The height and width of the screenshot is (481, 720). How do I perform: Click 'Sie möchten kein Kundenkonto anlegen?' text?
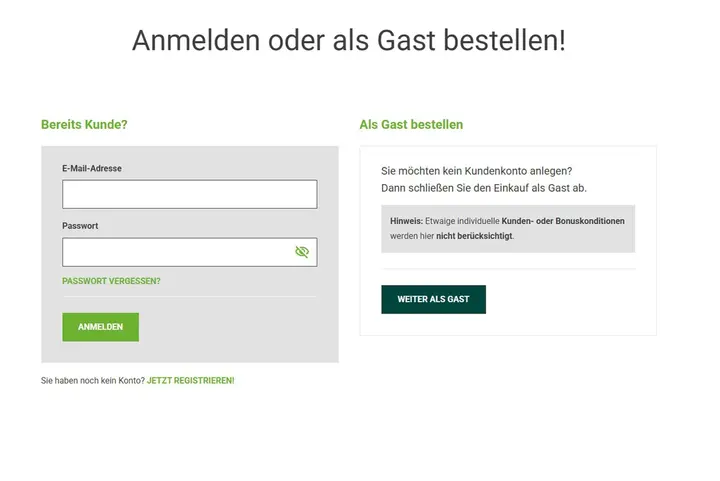(x=477, y=171)
